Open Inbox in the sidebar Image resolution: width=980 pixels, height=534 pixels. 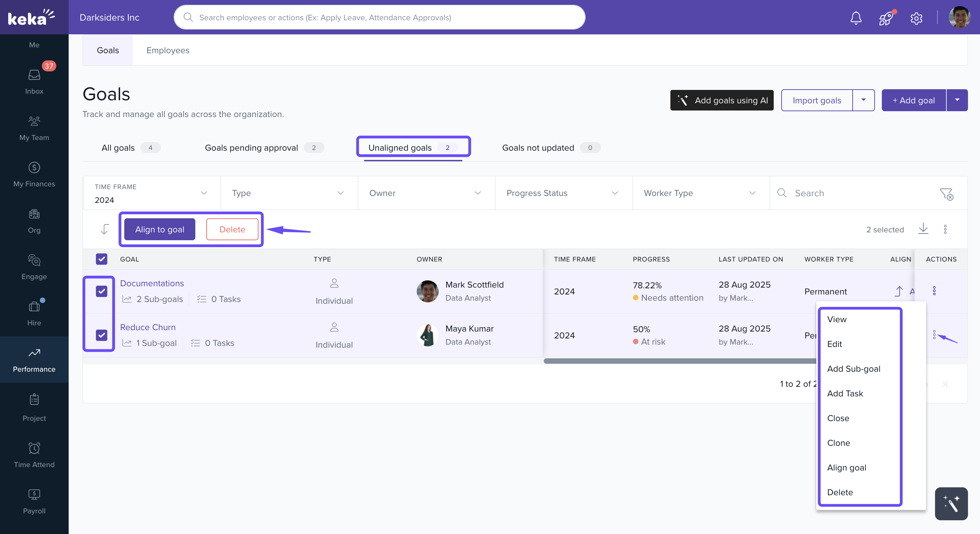pos(34,81)
